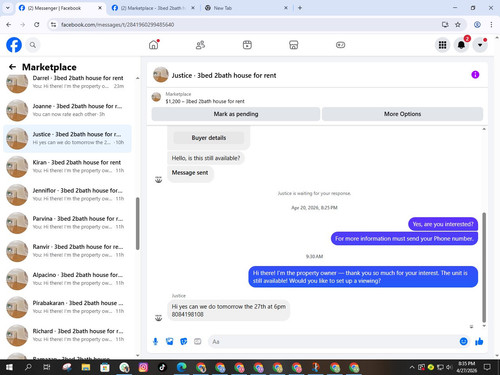This screenshot has height=375, width=500.
Task: Click 'Yes, are you interested?' message bubble
Action: tap(443, 224)
